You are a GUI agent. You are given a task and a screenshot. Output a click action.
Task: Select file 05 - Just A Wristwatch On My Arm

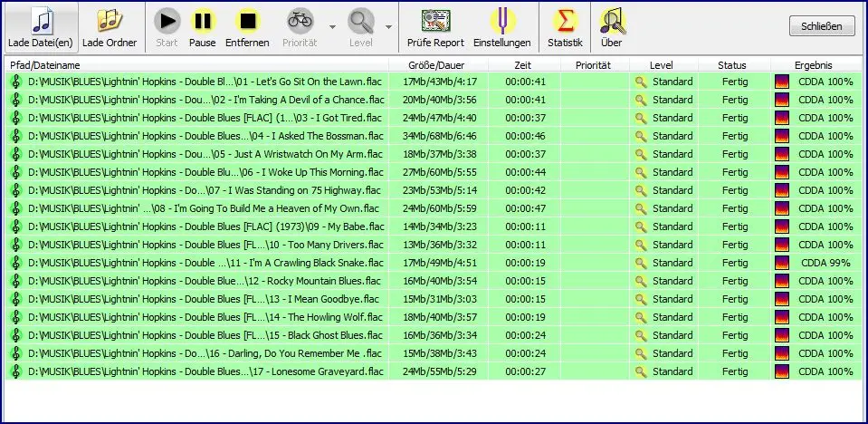205,154
